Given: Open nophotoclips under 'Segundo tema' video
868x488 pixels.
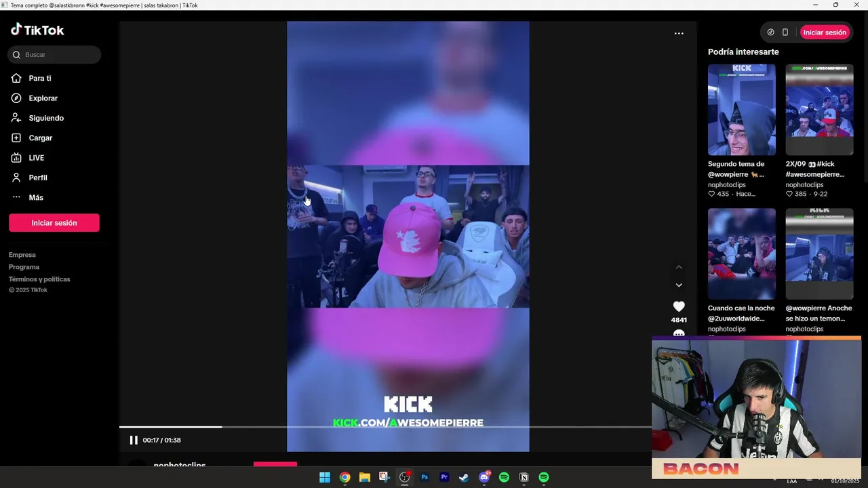Looking at the screenshot, I should coord(727,185).
